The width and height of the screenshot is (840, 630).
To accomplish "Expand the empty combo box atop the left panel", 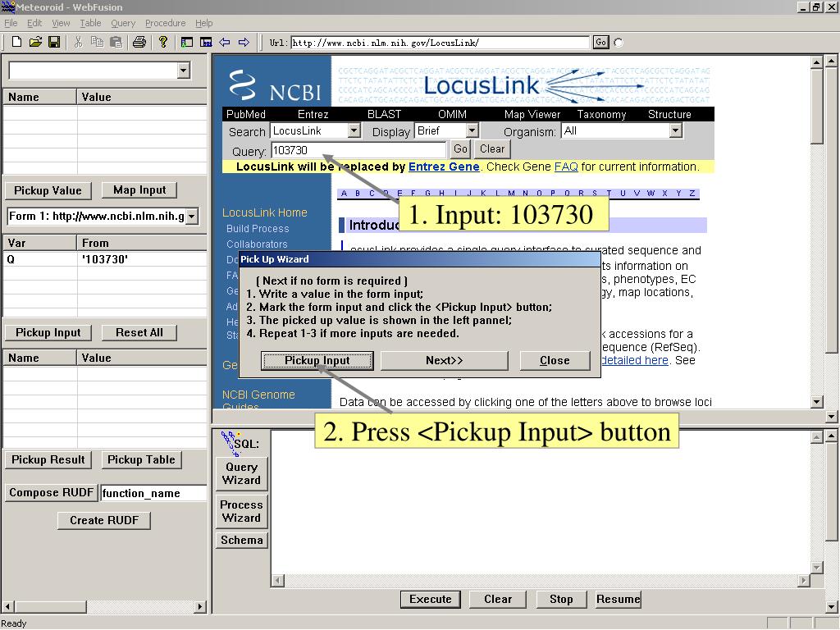I will click(184, 71).
